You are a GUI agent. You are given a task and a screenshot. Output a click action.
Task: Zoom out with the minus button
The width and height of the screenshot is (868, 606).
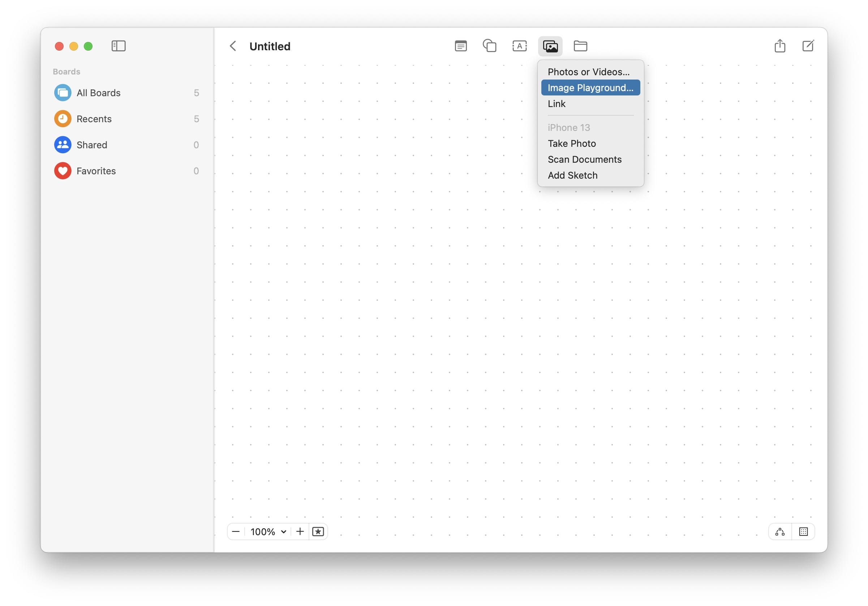236,532
